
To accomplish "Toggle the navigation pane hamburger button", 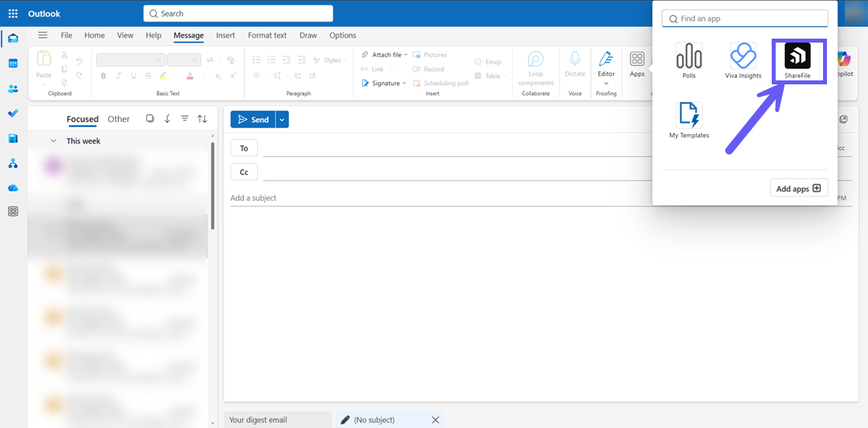I will (43, 35).
